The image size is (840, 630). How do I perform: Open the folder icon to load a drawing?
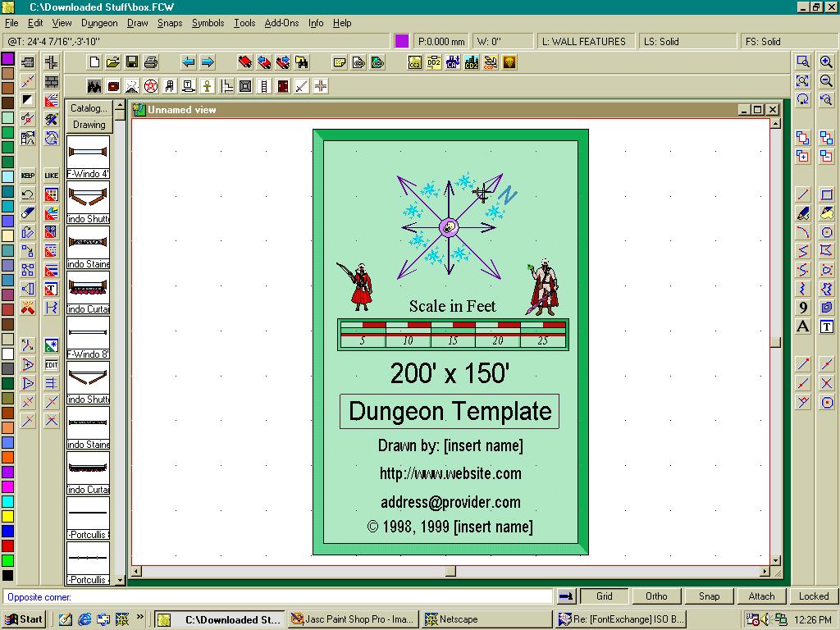[x=113, y=62]
